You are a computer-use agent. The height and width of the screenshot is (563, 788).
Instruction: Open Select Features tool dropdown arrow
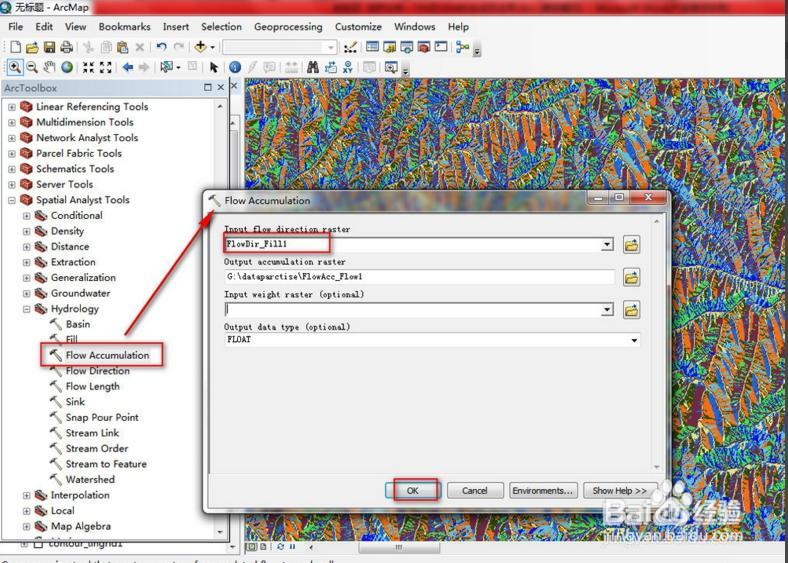pos(178,67)
